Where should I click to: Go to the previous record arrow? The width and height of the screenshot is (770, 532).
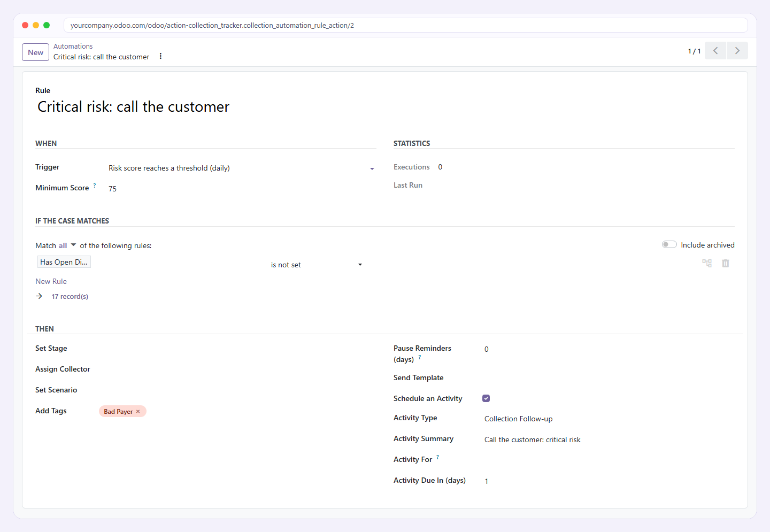pyautogui.click(x=715, y=51)
